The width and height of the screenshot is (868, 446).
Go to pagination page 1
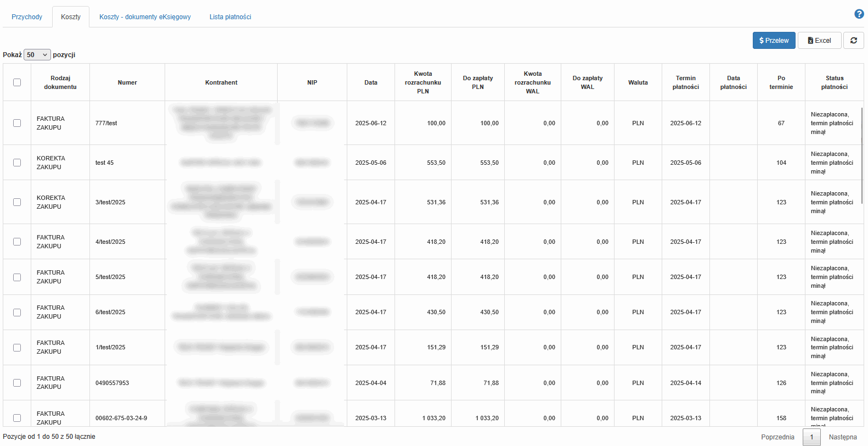tap(811, 437)
